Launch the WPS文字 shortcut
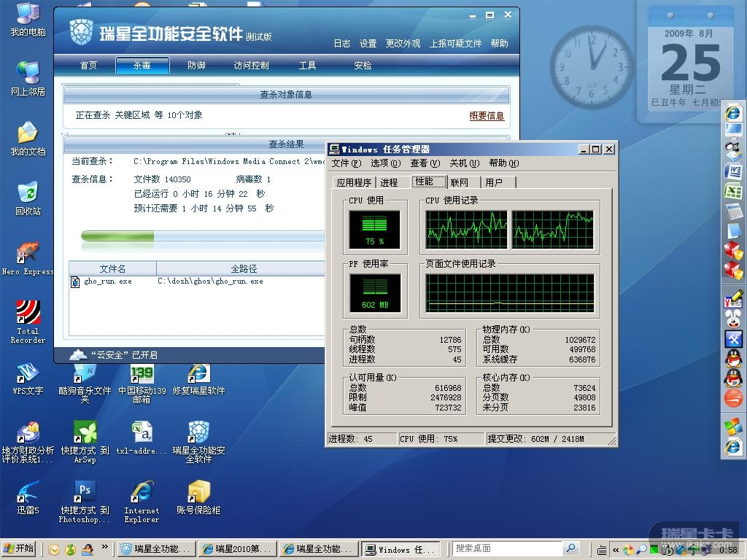The height and width of the screenshot is (560, 747). 28,378
